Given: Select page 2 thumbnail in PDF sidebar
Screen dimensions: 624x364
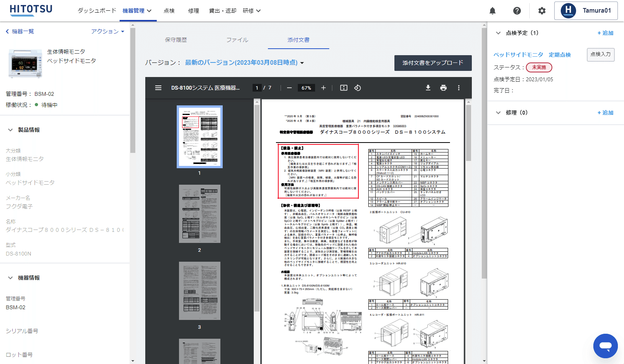Looking at the screenshot, I should (x=199, y=213).
